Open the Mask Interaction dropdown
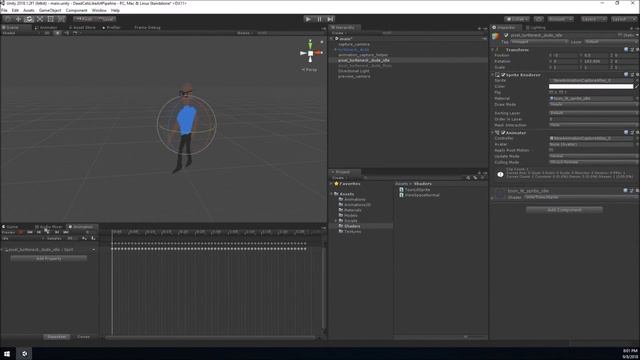Screen dimensions: 640x360 tap(594, 125)
